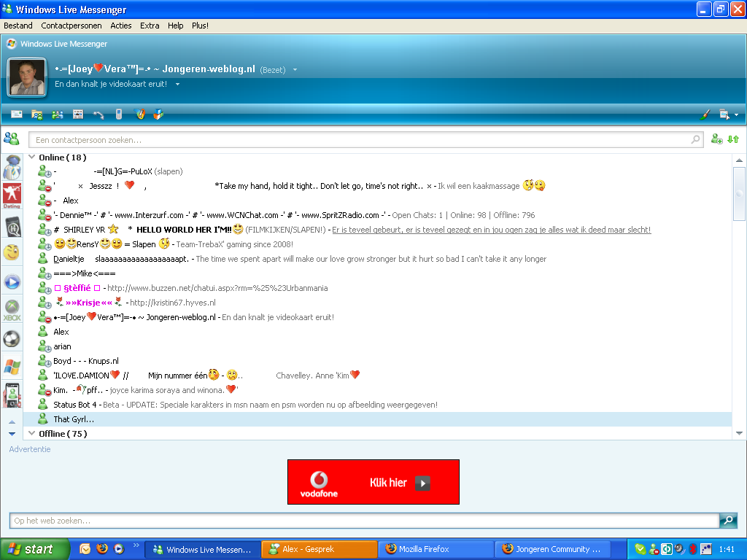Collapse the Online (18) contacts group

(31, 157)
